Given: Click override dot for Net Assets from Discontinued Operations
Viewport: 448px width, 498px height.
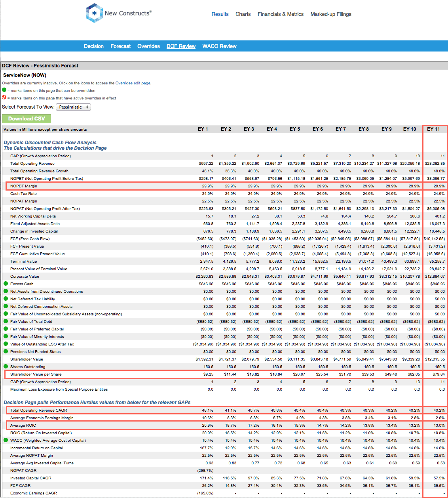Looking at the screenshot, I should (x=6, y=291).
